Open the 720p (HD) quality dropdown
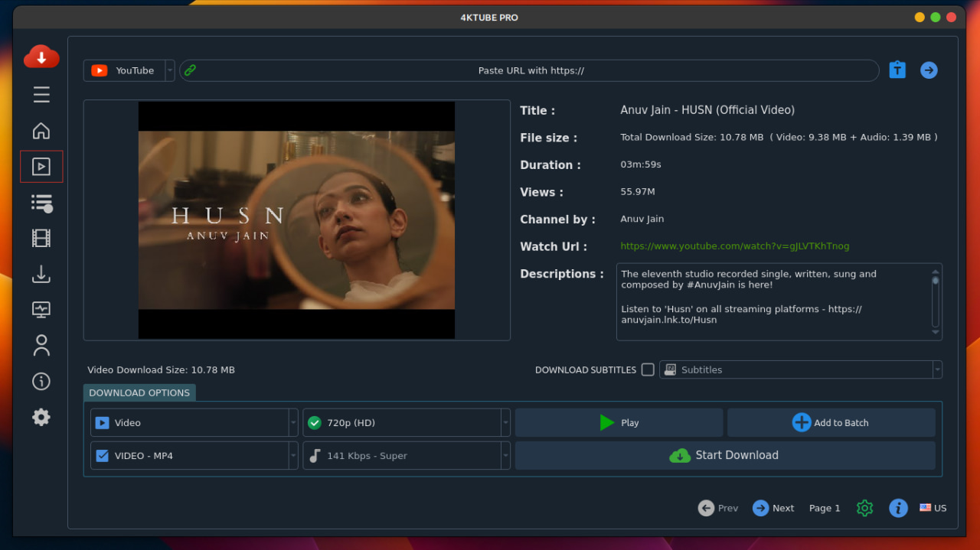This screenshot has height=550, width=980. (x=407, y=422)
